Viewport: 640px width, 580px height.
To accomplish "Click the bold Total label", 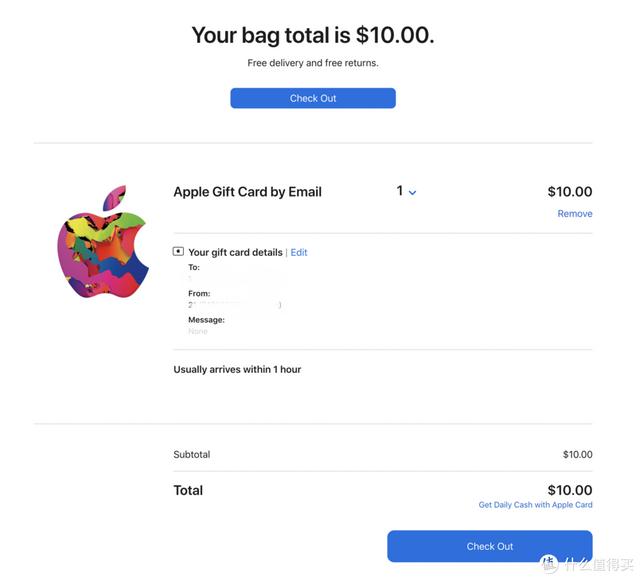I will (x=188, y=491).
